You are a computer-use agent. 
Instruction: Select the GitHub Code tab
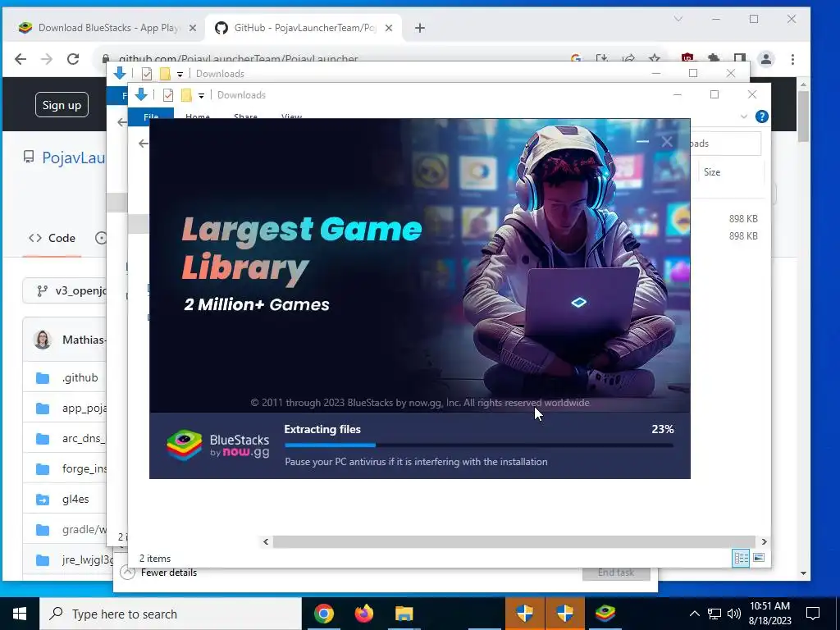click(52, 238)
